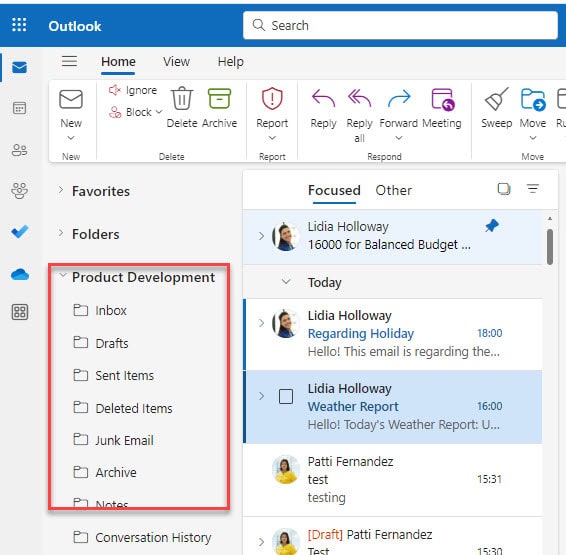Image resolution: width=566 pixels, height=555 pixels.
Task: Open Calendar from the left rail
Action: tap(19, 108)
